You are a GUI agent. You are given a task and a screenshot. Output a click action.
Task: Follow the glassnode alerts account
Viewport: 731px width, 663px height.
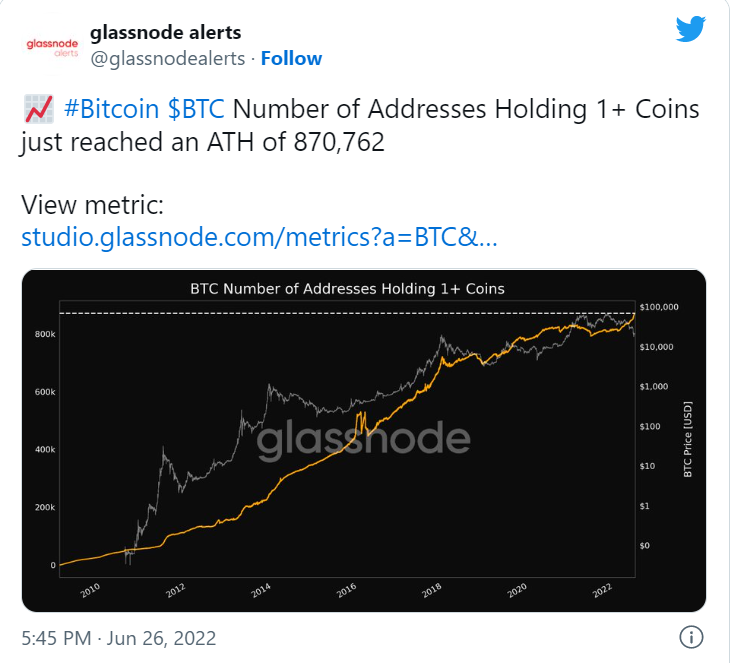291,58
